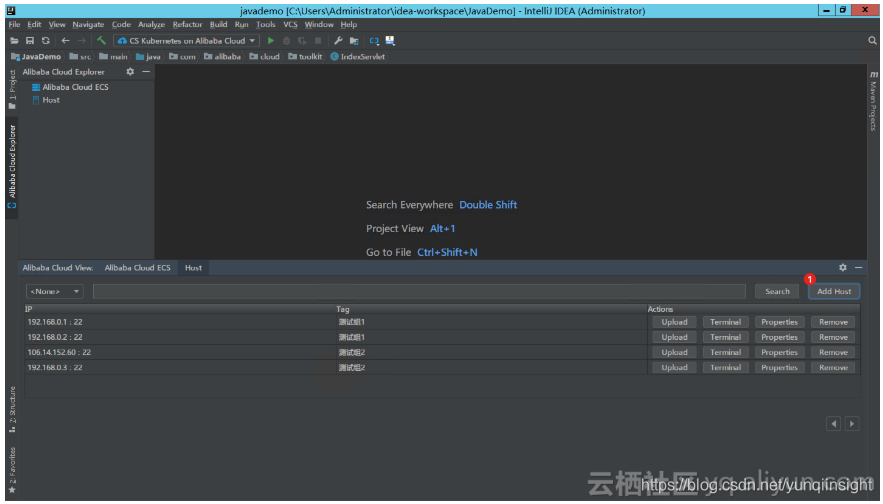The width and height of the screenshot is (883, 504).
Task: Click the Search Everywhere magnifier icon
Action: pyautogui.click(x=872, y=41)
